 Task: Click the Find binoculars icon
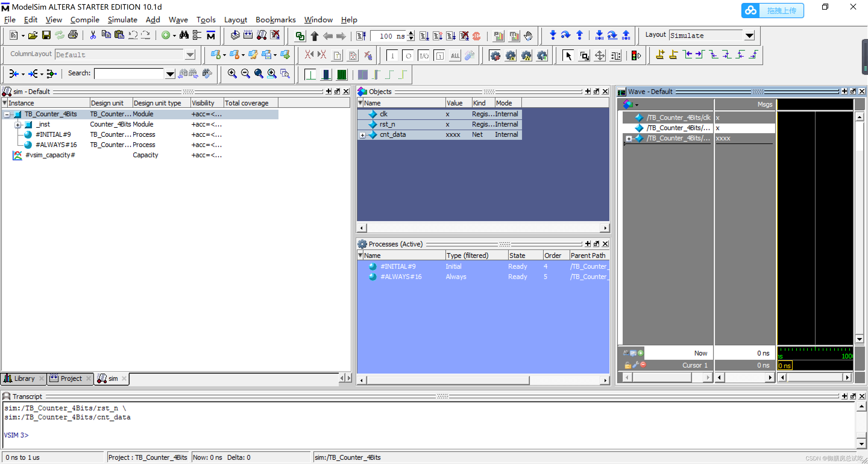pos(184,35)
